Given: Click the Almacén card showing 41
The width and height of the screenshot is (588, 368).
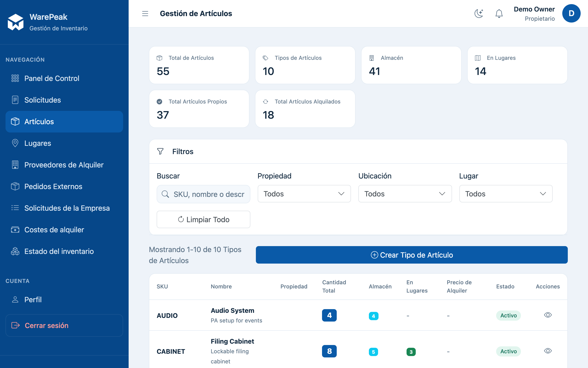Looking at the screenshot, I should click(x=411, y=65).
